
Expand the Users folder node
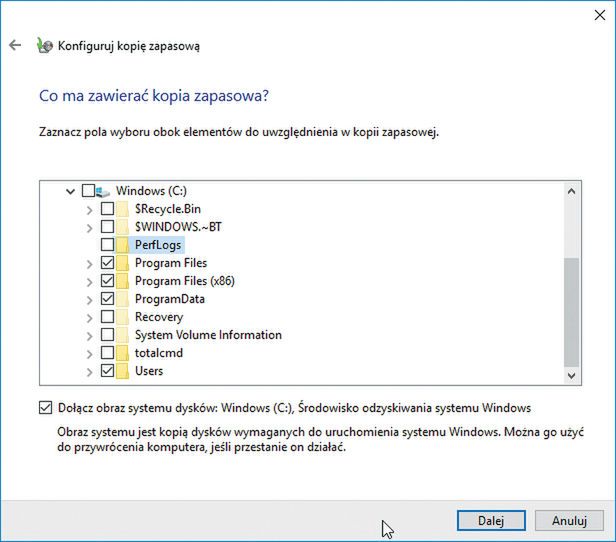90,372
